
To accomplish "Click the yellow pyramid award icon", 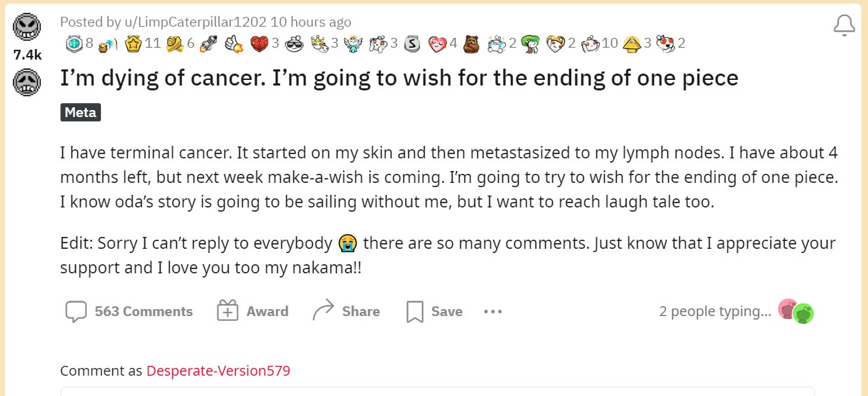I will pyautogui.click(x=632, y=43).
